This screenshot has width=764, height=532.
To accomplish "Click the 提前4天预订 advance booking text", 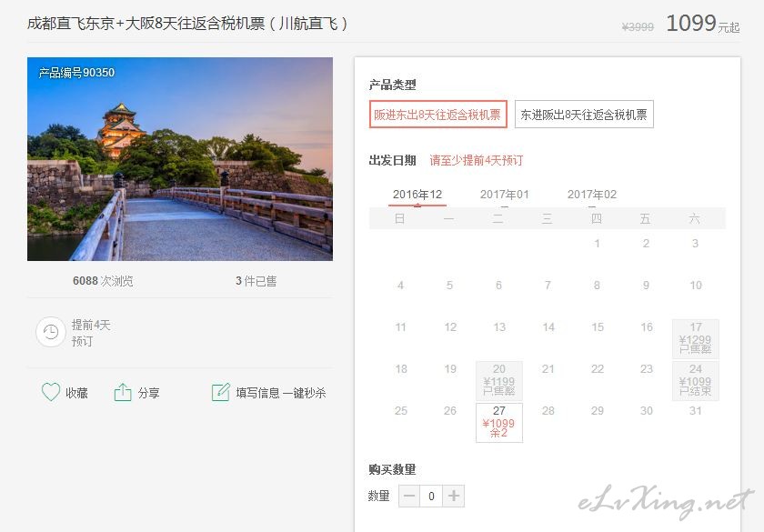I will coord(91,333).
